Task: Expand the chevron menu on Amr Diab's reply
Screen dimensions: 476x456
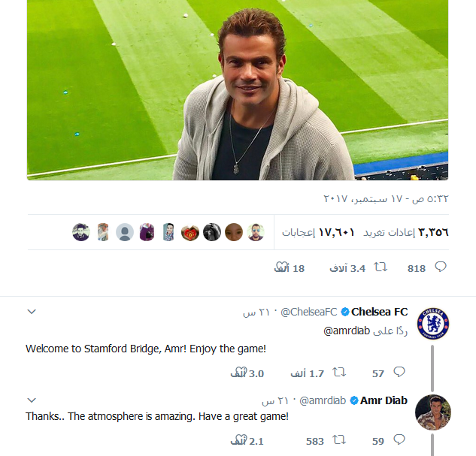Action: click(32, 400)
